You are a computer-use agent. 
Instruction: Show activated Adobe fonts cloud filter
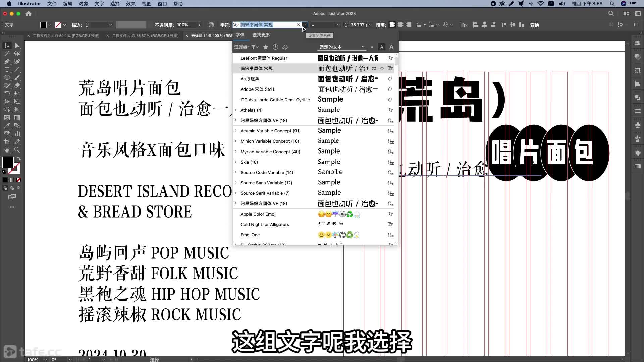tap(285, 47)
